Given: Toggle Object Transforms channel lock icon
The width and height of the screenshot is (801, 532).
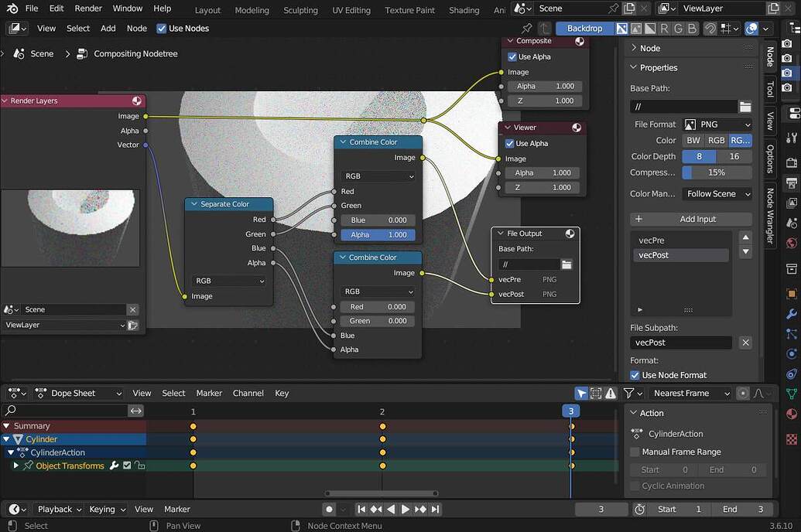Looking at the screenshot, I should 139,465.
